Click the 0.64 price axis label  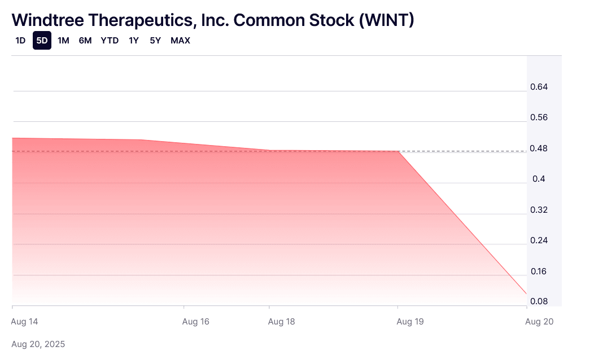[539, 87]
